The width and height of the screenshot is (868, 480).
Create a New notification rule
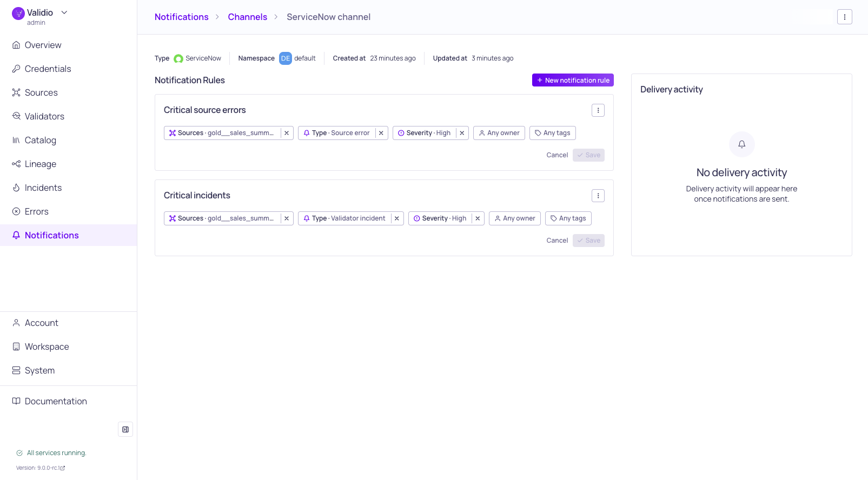pos(573,80)
